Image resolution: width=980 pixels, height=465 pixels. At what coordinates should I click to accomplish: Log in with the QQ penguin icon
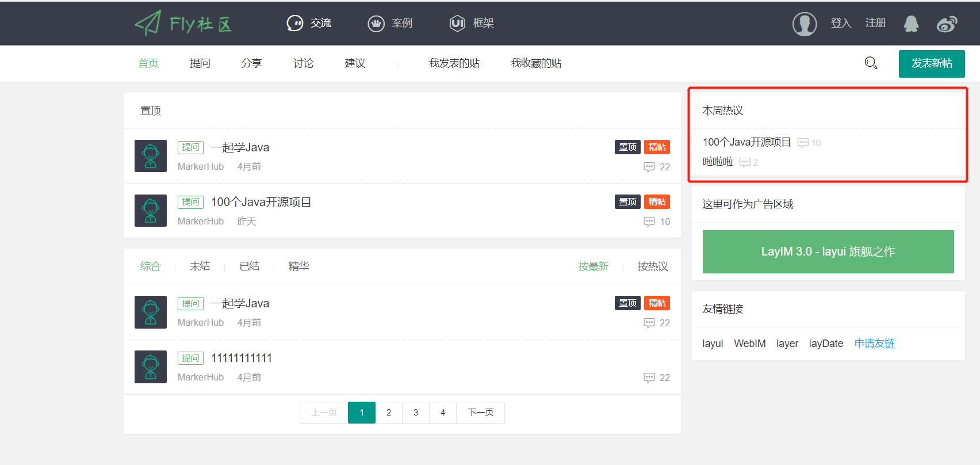tap(911, 24)
